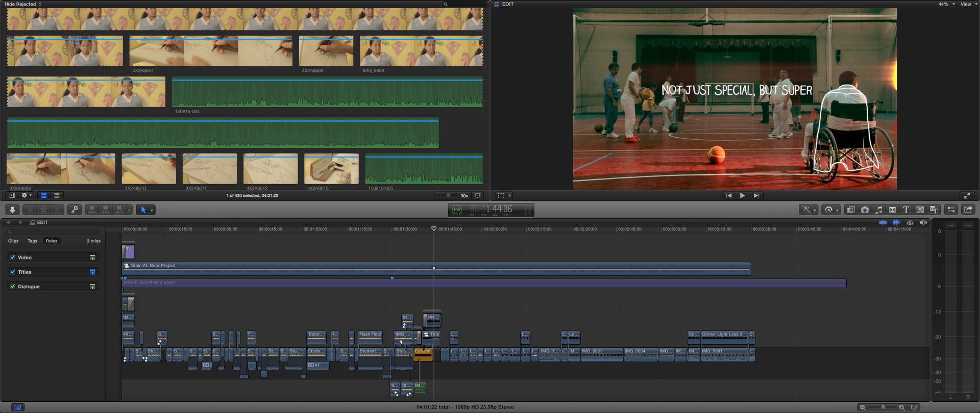Open the Music and Sound browser
Image resolution: width=980 pixels, height=413 pixels.
878,210
